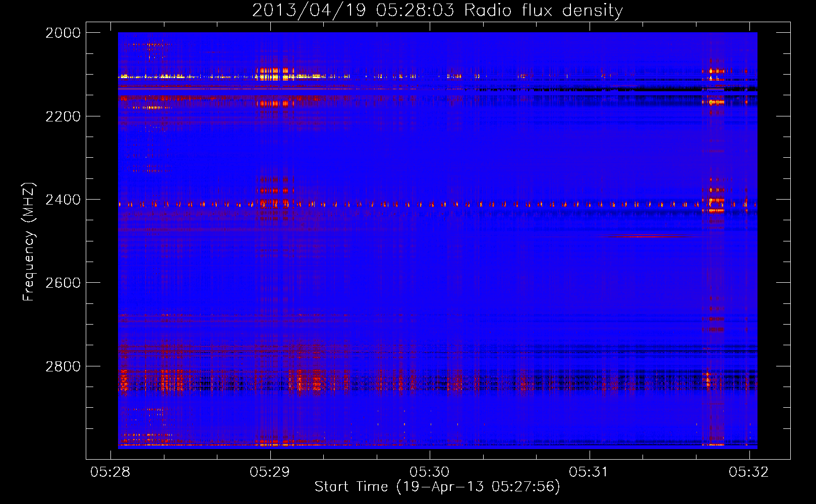Click the "Start Time (19-Apr-13 05:27:56)" x-axis label

(437, 487)
